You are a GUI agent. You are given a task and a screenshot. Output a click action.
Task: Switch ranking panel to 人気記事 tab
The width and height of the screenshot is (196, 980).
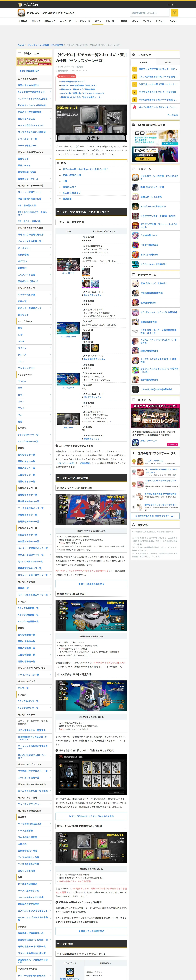pos(143,62)
